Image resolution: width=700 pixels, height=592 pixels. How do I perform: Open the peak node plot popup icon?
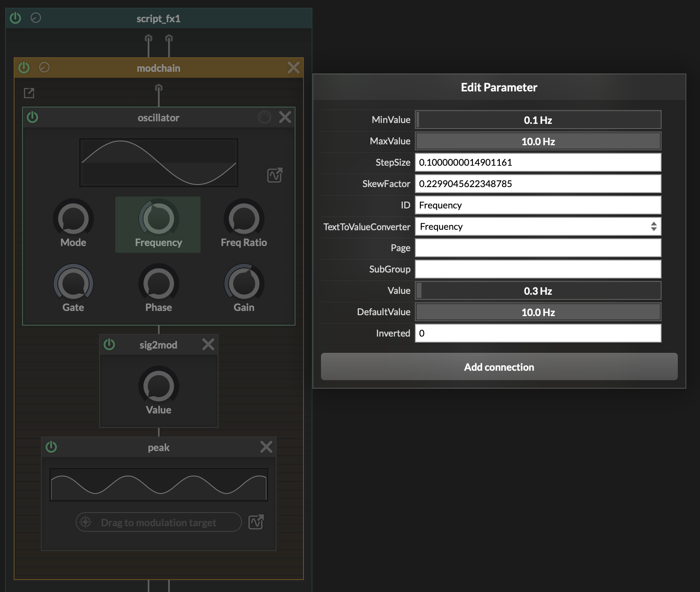[256, 522]
